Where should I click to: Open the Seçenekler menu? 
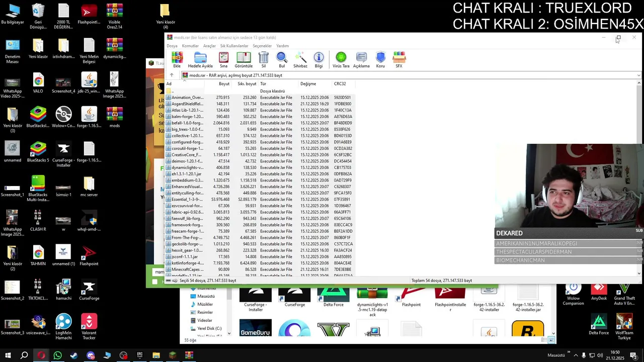coord(262,46)
